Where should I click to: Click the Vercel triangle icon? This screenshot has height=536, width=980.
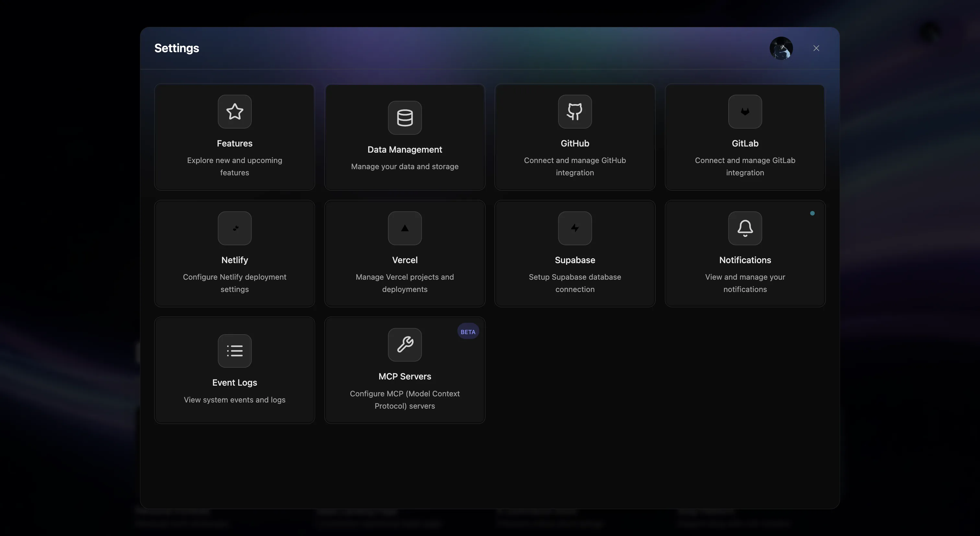point(405,228)
